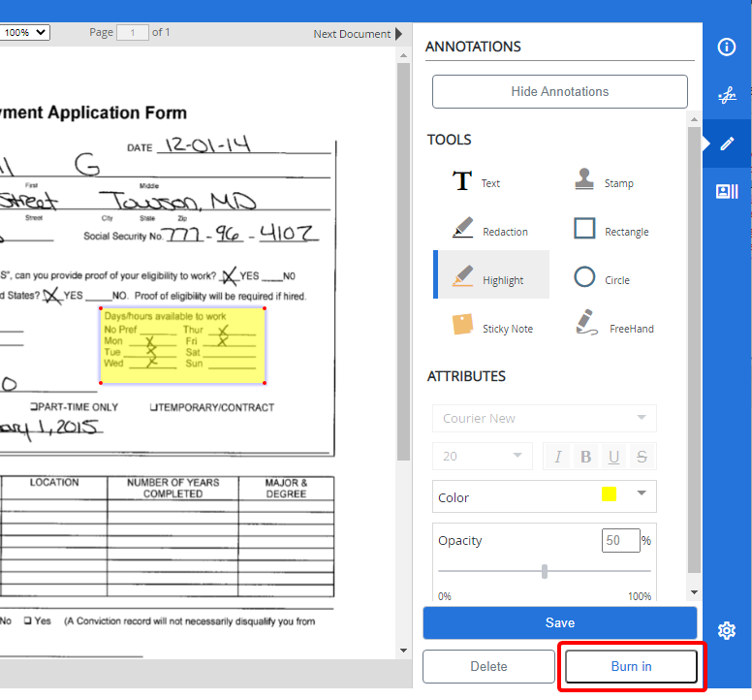Select the Circle annotation tool
Screen dimensions: 752x700
602,279
